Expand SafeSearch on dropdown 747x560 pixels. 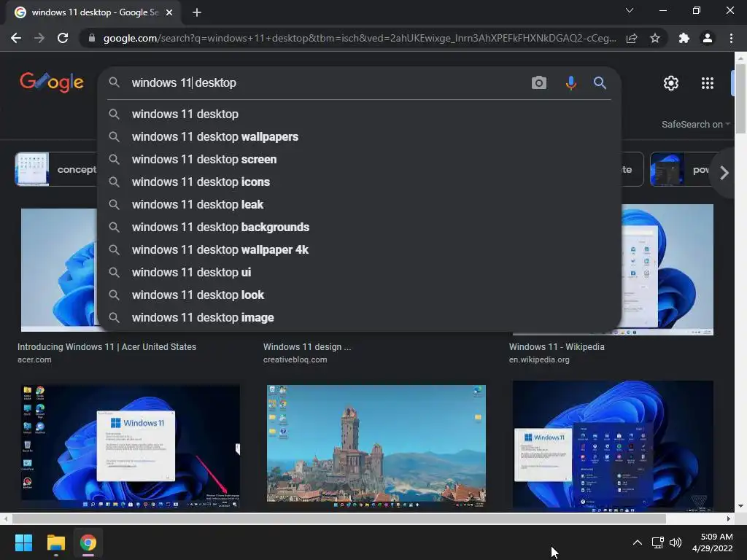[x=695, y=124]
